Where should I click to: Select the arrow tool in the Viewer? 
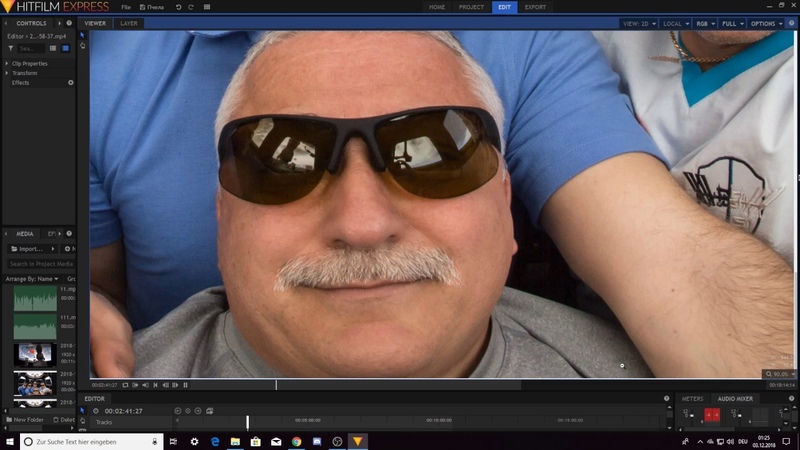(82, 35)
